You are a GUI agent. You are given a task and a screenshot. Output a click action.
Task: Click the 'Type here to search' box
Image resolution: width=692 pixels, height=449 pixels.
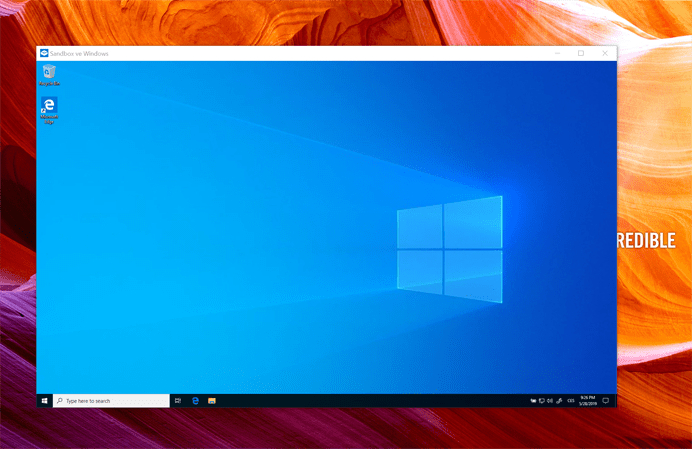[111, 400]
